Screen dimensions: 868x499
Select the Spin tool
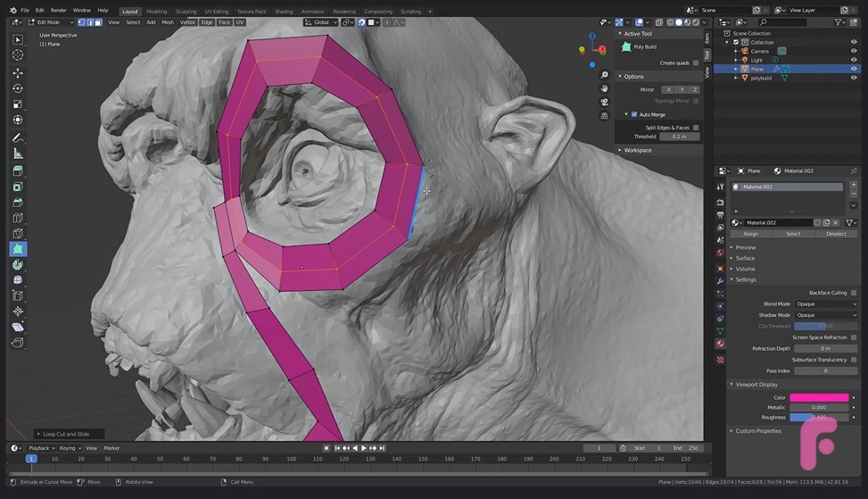(x=18, y=265)
